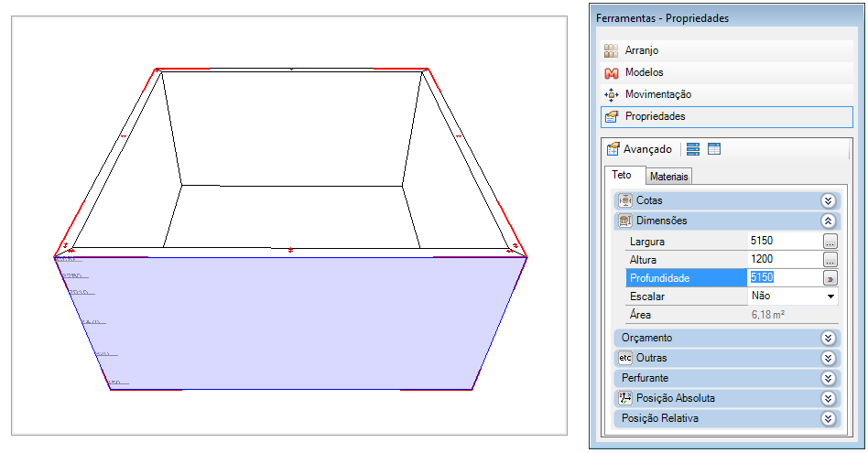Select the Movimentação arrows icon

tap(611, 94)
